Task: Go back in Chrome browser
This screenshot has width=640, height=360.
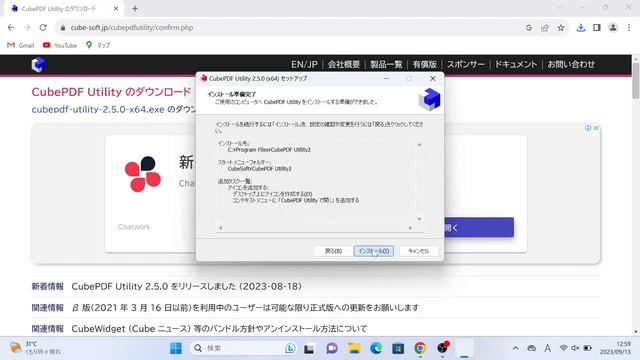Action: pos(11,28)
